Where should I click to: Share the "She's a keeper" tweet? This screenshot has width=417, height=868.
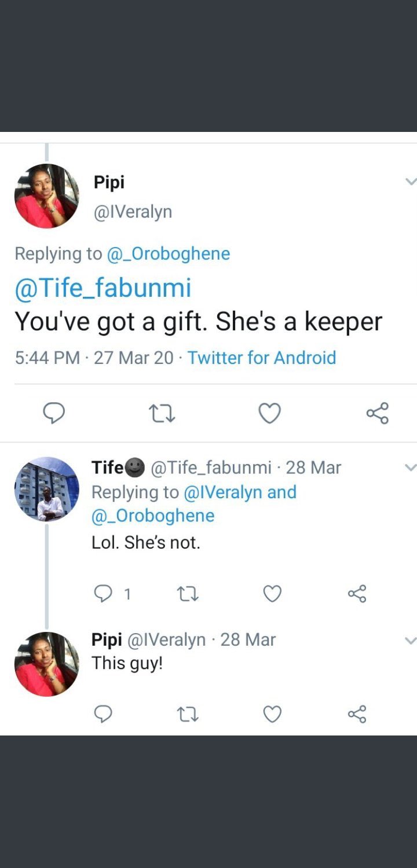pyautogui.click(x=378, y=413)
